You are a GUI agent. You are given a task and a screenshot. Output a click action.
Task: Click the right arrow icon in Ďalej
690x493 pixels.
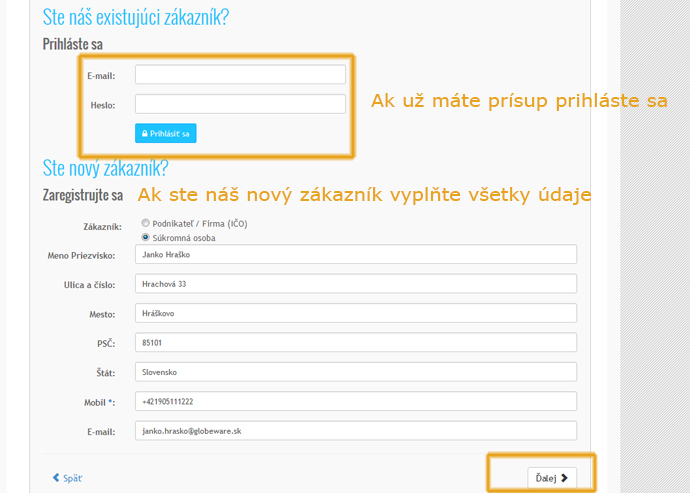(564, 478)
